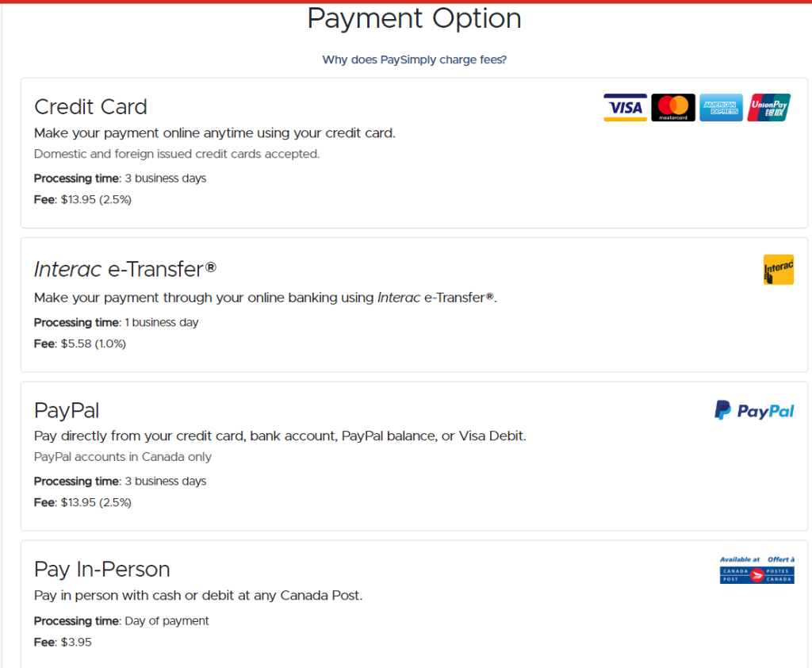Click the Pay In-Person processing time text
The image size is (812, 668).
click(x=121, y=620)
